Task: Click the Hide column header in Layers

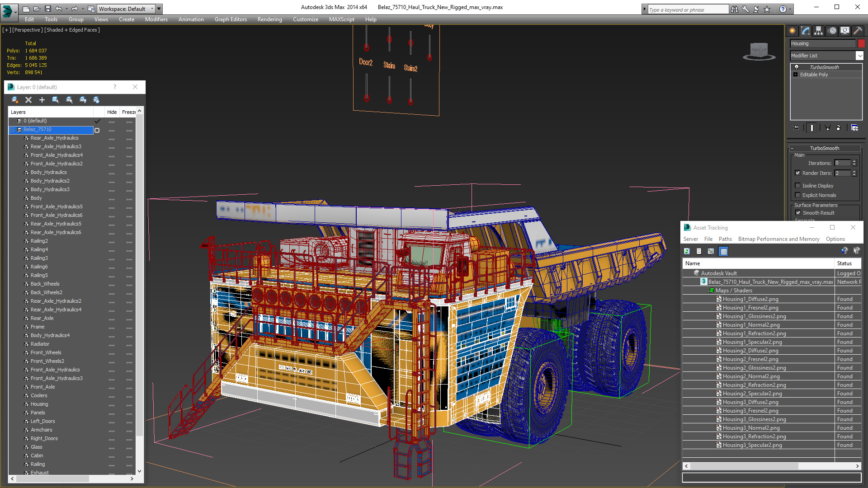Action: pyautogui.click(x=112, y=112)
